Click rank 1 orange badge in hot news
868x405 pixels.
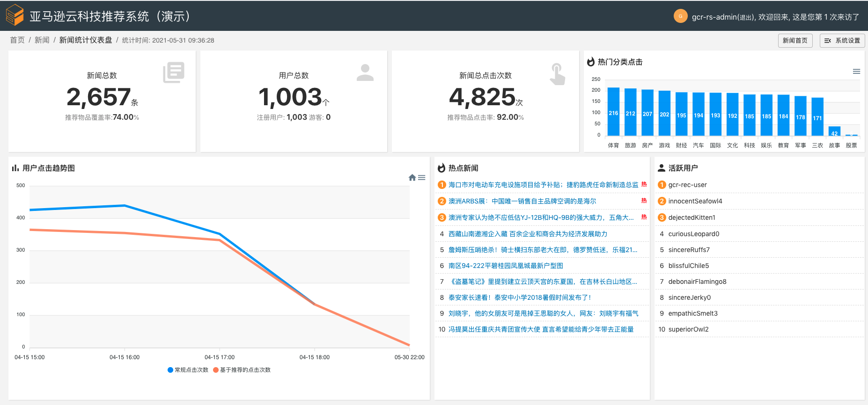(441, 185)
